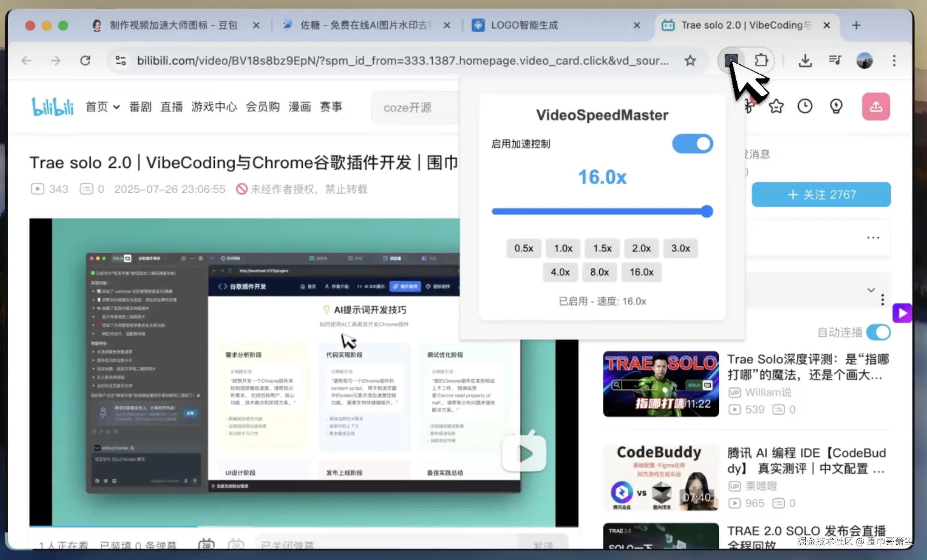
Task: Click the pink share icon
Action: pos(875,106)
